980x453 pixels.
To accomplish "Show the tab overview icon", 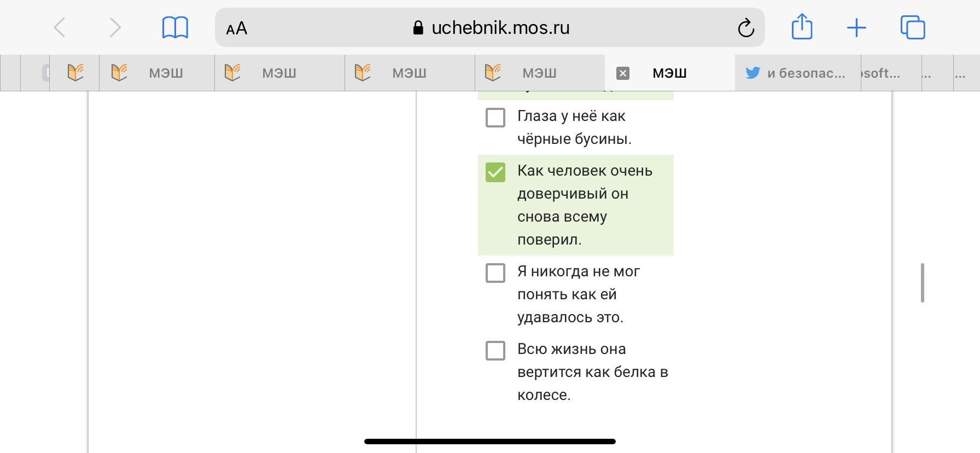I will pyautogui.click(x=913, y=28).
